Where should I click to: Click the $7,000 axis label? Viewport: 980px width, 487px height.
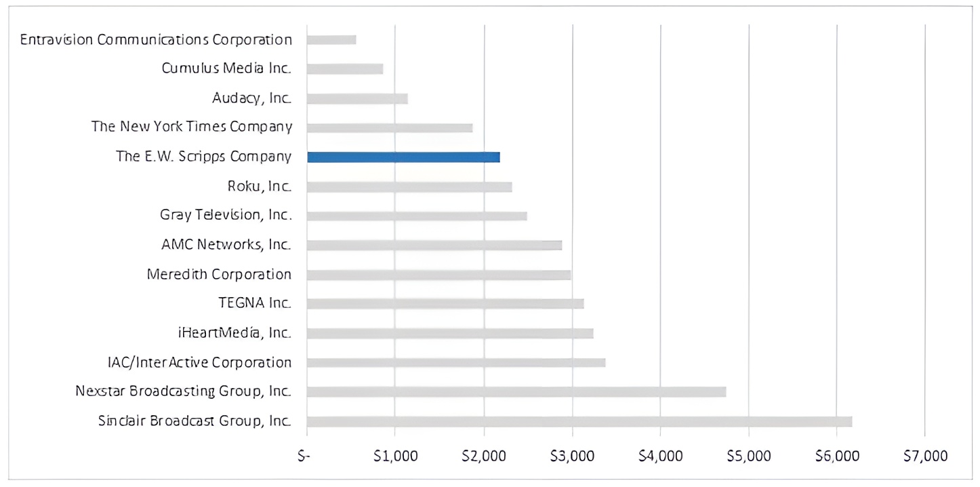click(x=925, y=456)
